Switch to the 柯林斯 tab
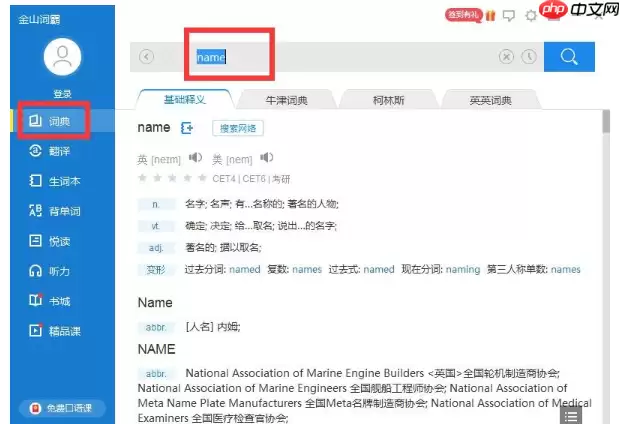620x424 pixels. click(389, 100)
